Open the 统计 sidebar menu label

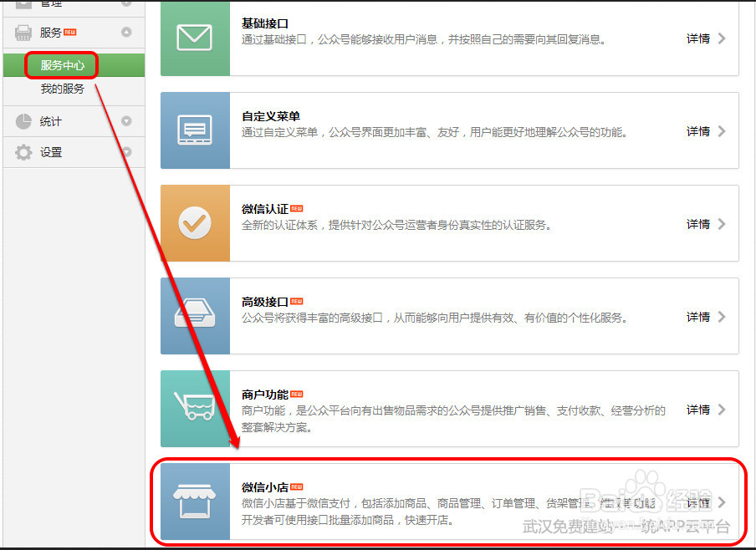[51, 121]
